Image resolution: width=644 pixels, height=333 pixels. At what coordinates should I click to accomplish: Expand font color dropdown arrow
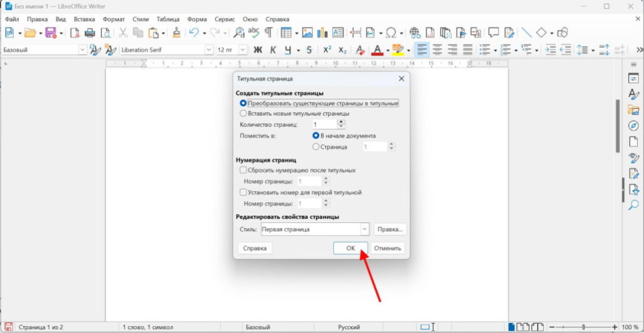pos(387,50)
